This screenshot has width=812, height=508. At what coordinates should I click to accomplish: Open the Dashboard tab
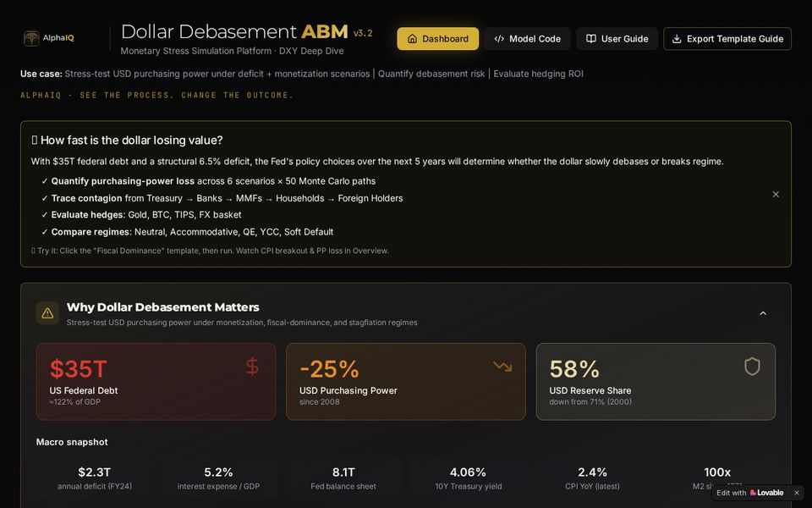click(437, 39)
